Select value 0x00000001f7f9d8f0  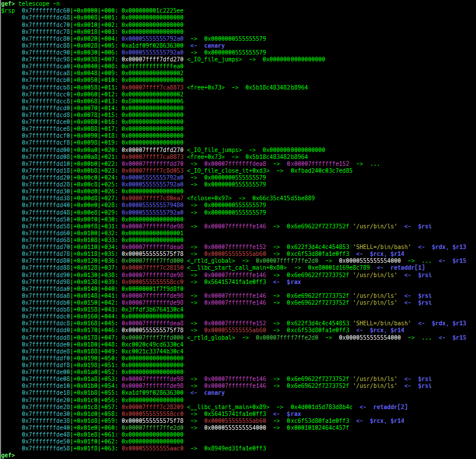pyautogui.click(x=153, y=289)
